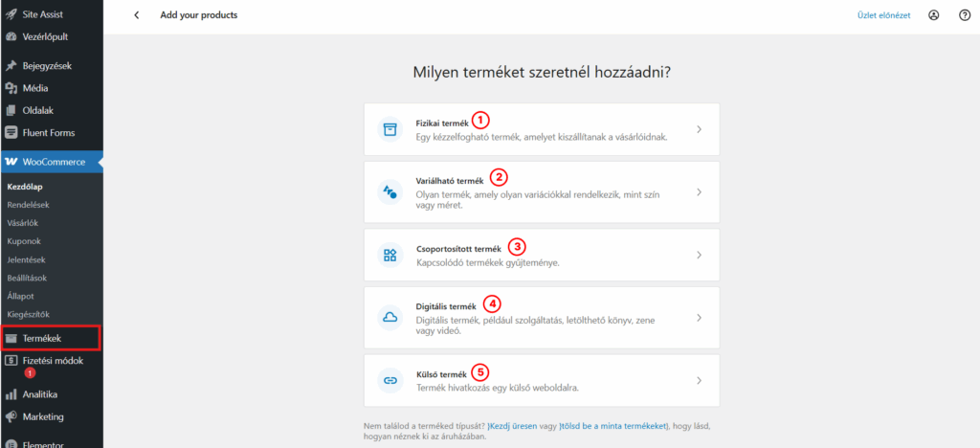
Task: Click the Digitális termék cloud icon
Action: pyautogui.click(x=390, y=317)
